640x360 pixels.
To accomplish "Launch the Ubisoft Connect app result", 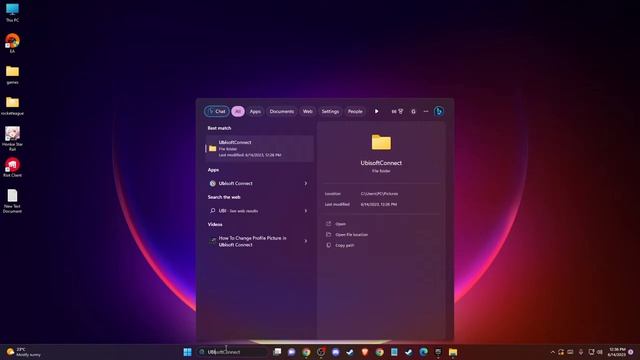I will [x=254, y=184].
